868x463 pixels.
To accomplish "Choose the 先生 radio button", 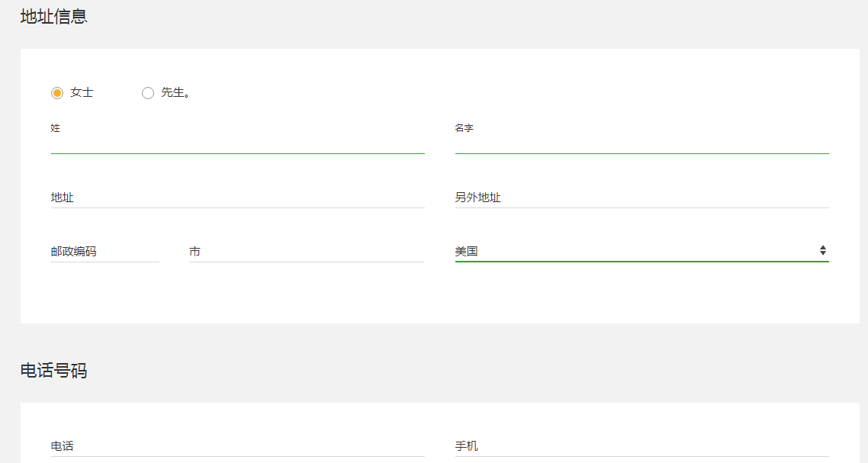I will click(x=148, y=93).
